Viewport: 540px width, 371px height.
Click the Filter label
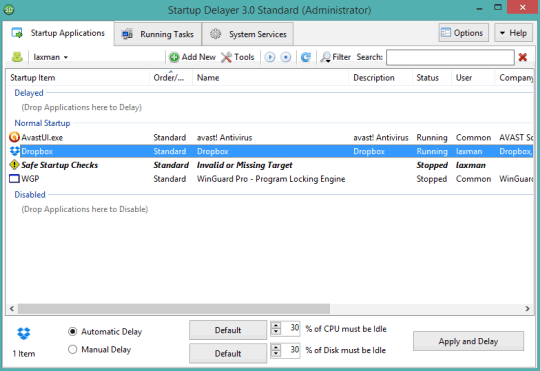tap(342, 57)
